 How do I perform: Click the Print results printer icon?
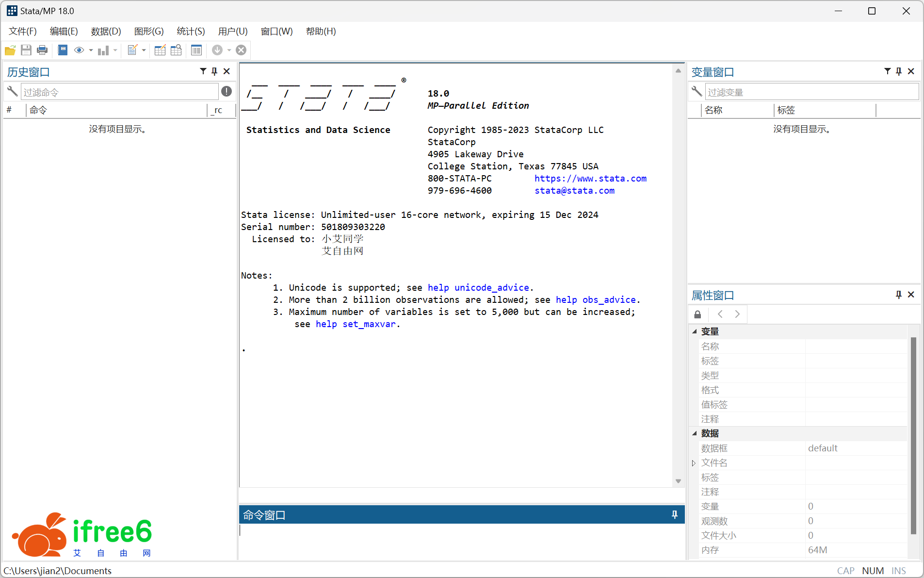click(42, 50)
